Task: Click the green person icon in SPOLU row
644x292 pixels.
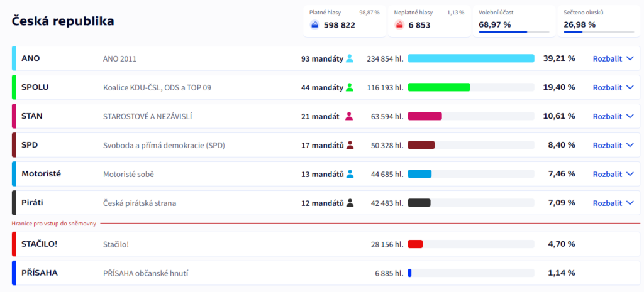Action: [350, 87]
